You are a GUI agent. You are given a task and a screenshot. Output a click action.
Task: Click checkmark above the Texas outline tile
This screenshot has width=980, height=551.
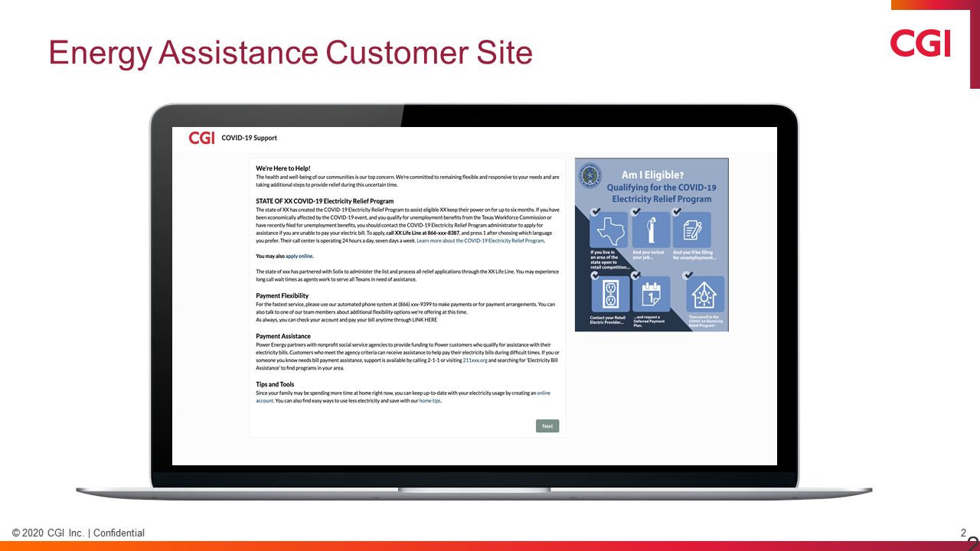596,212
